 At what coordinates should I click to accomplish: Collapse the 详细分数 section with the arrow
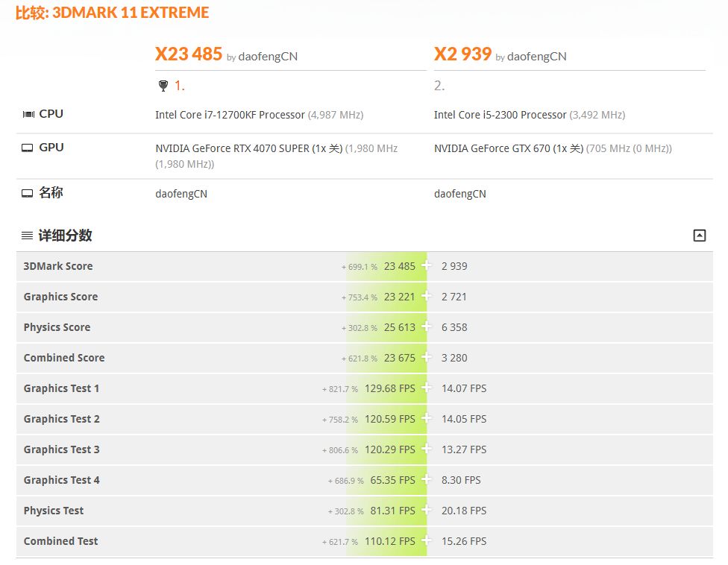(699, 236)
